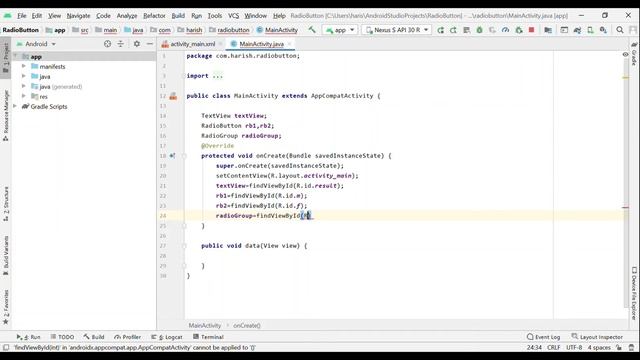Viewport: 640px width, 360px height.
Task: Open the Build tool window
Action: (x=94, y=337)
